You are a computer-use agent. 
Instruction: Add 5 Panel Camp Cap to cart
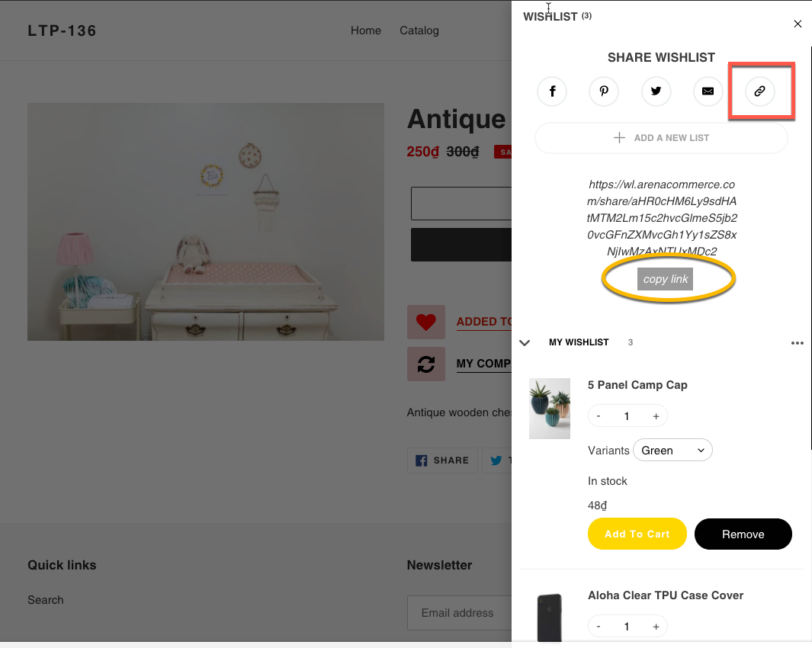pyautogui.click(x=637, y=534)
